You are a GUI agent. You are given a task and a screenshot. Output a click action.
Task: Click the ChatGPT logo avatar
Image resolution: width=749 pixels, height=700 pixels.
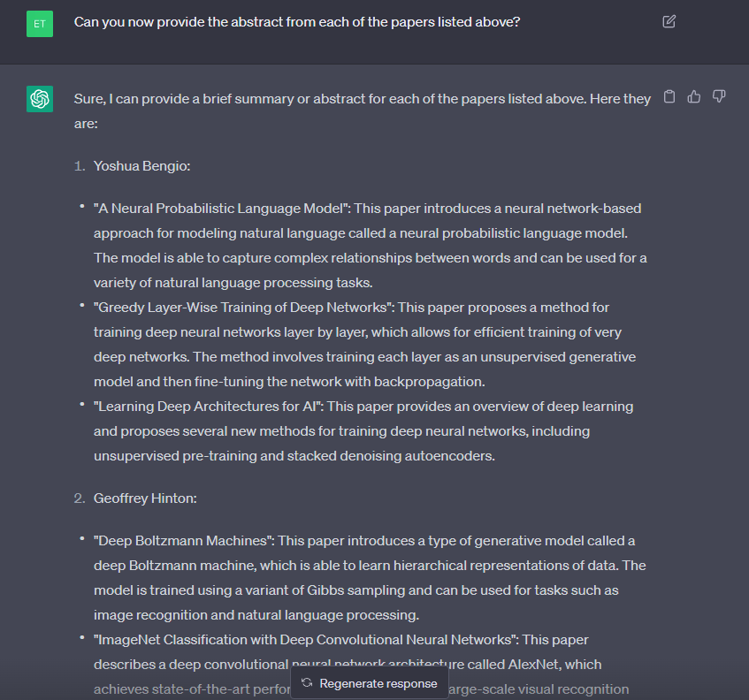(x=40, y=99)
